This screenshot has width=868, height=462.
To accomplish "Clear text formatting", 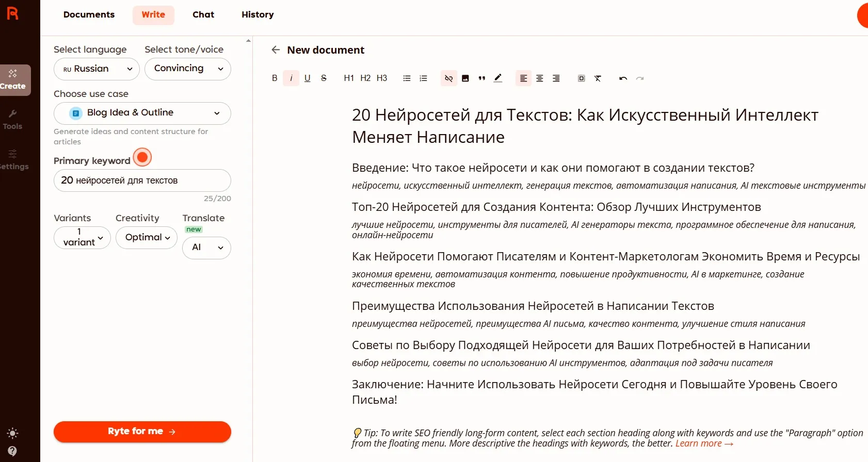I will tap(598, 78).
